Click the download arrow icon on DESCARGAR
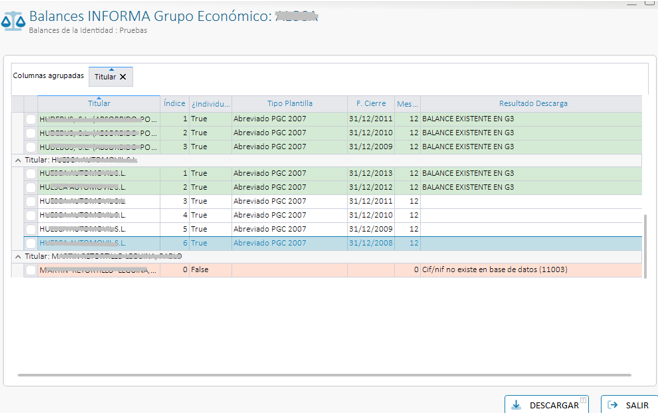This screenshot has height=413, width=661. (x=516, y=405)
